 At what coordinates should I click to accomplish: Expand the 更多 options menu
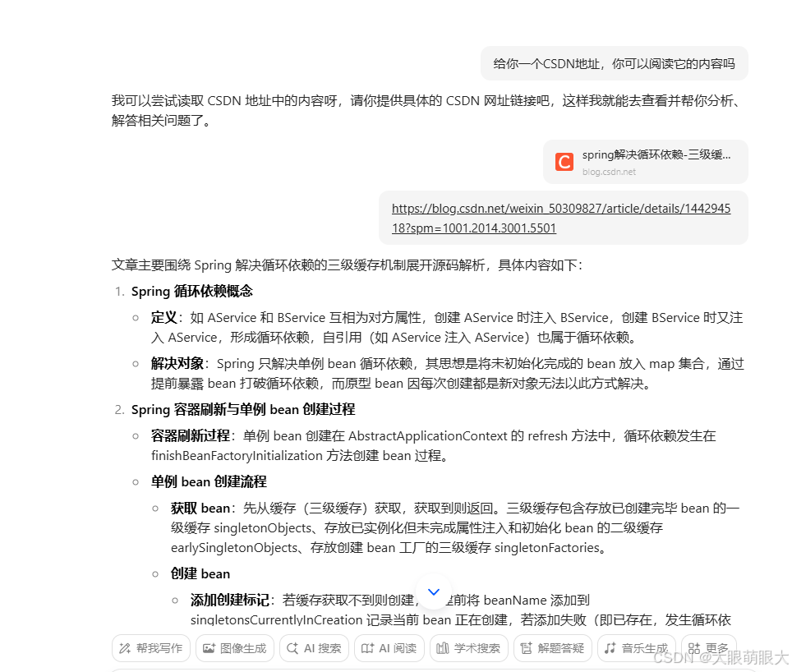click(x=709, y=648)
